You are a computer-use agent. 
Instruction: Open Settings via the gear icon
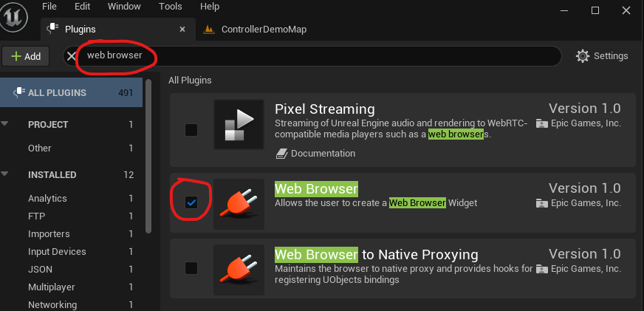point(583,56)
